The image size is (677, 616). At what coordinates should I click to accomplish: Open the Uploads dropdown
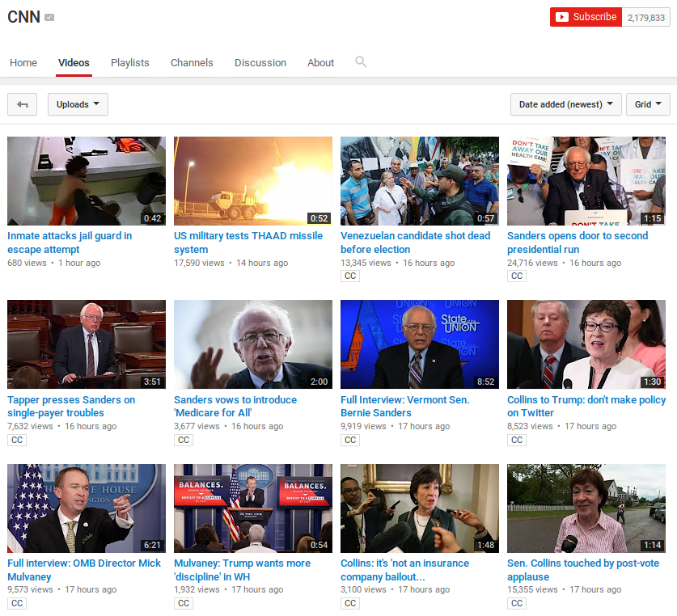pyautogui.click(x=78, y=104)
